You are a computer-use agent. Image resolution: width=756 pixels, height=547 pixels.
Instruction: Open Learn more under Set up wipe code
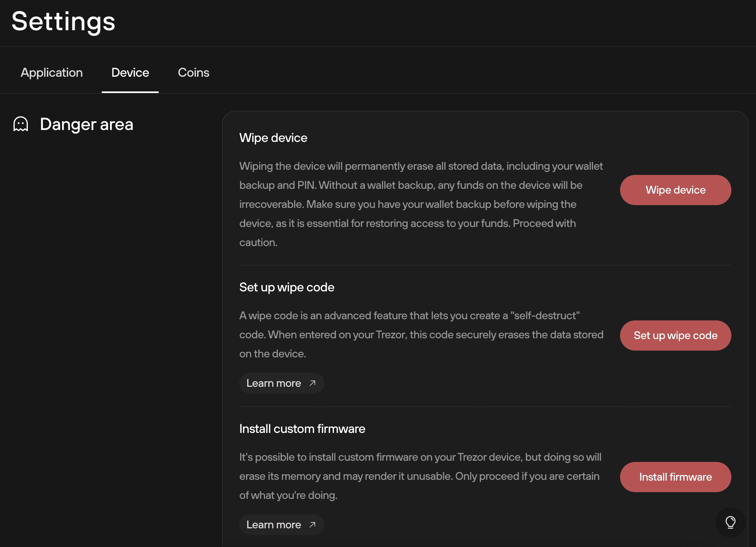point(281,383)
